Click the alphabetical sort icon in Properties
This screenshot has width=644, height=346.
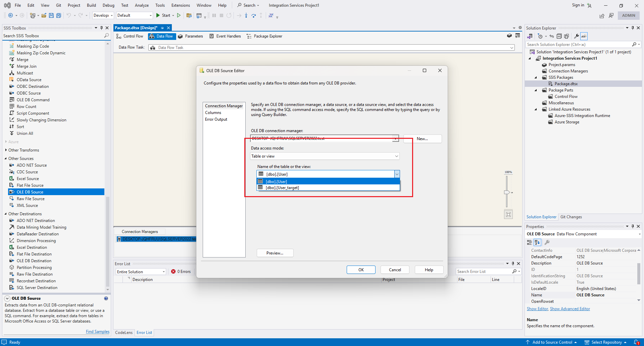[537, 242]
